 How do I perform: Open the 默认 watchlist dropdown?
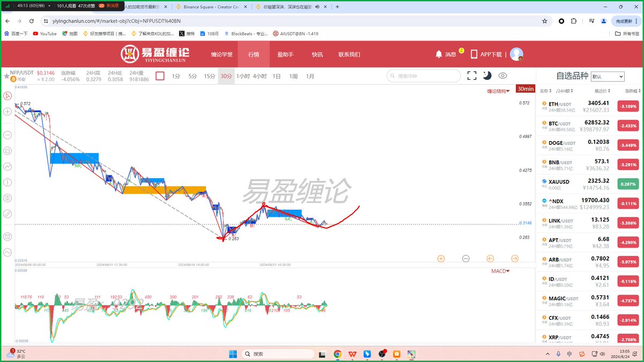pyautogui.click(x=608, y=76)
